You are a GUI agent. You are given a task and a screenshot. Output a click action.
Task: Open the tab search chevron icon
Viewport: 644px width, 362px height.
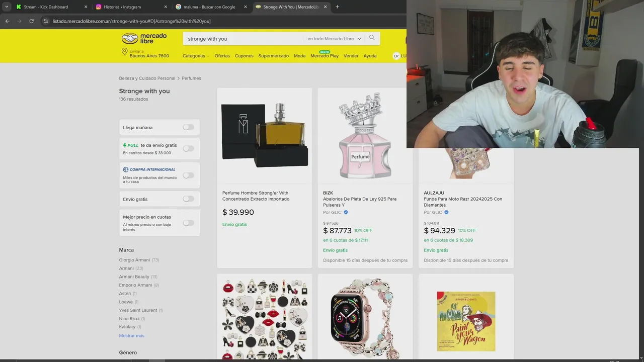click(7, 7)
